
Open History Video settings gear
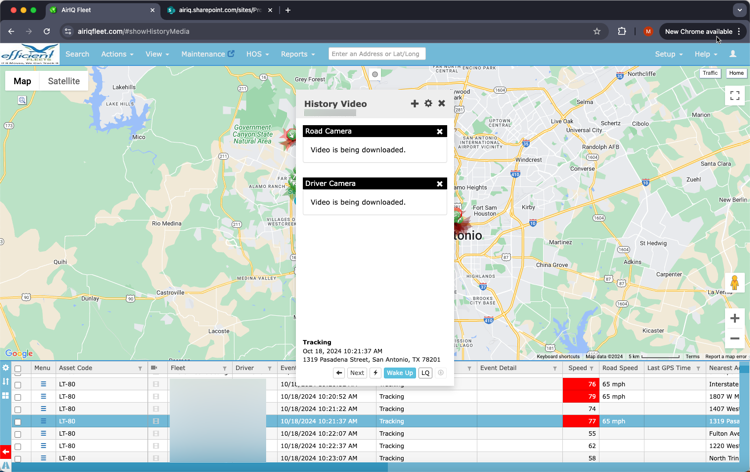point(428,103)
